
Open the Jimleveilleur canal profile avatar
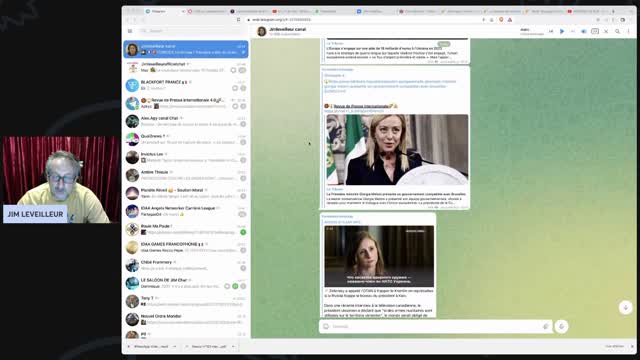point(262,31)
